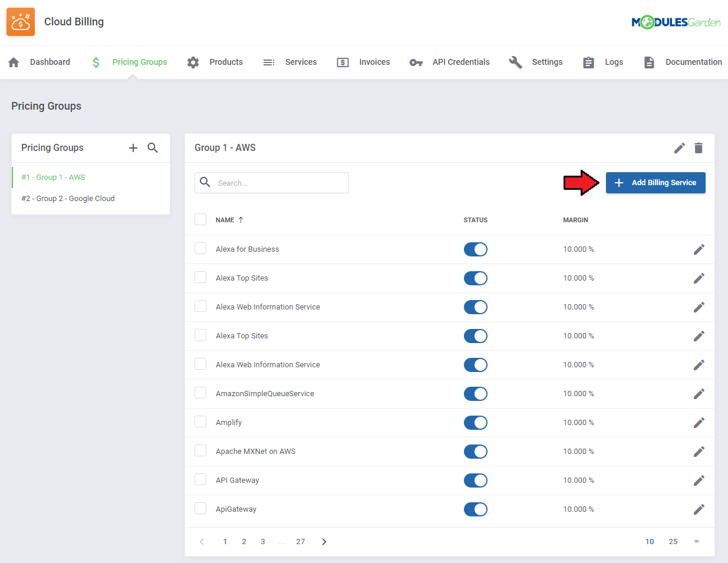The image size is (728, 563).
Task: Edit the Apache MXNet on AWS row
Action: [699, 452]
